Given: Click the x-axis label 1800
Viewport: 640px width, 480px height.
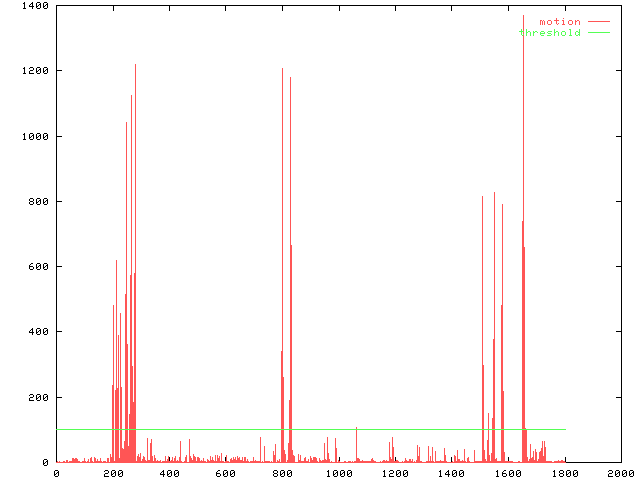Looking at the screenshot, I should (x=564, y=473).
